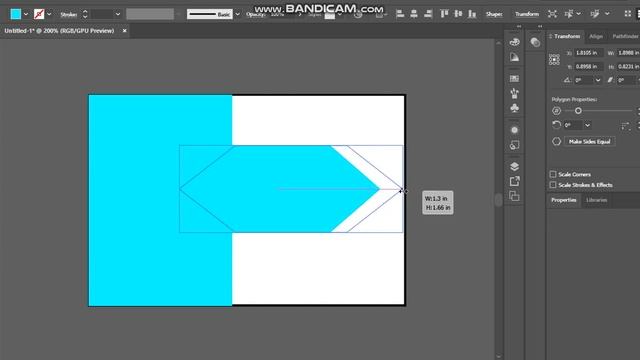640x360 pixels.
Task: Open the Basic brush definition dropdown
Action: pyautogui.click(x=238, y=14)
